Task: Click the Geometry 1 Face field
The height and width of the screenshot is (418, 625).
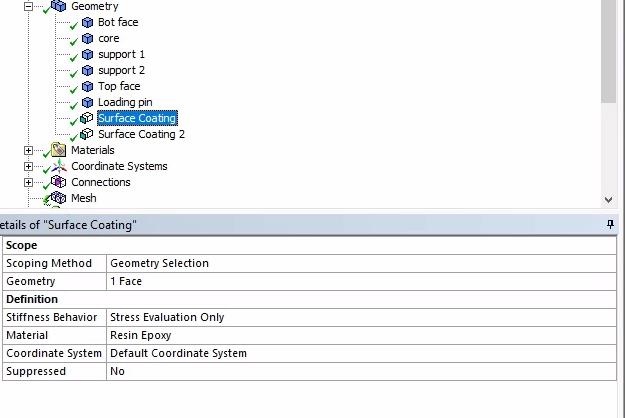Action: click(x=361, y=281)
